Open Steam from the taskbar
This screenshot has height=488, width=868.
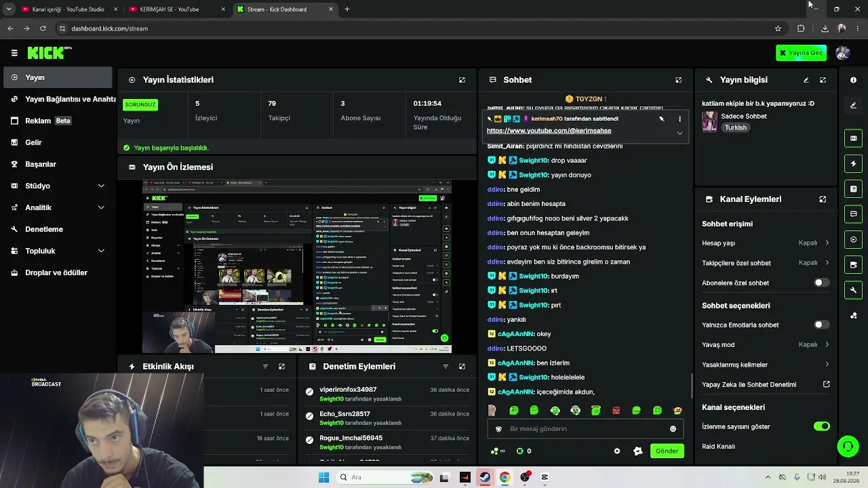coord(484,477)
